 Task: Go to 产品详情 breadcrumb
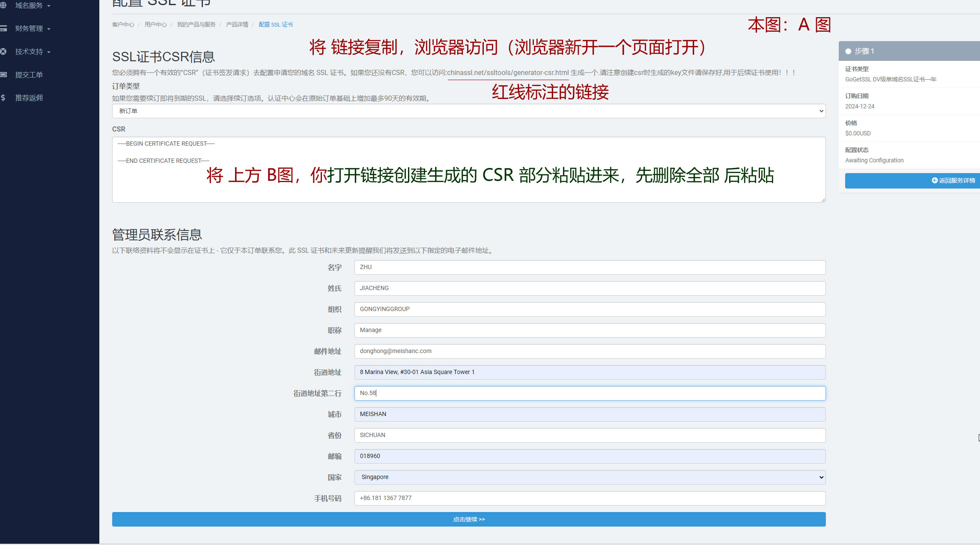point(237,24)
